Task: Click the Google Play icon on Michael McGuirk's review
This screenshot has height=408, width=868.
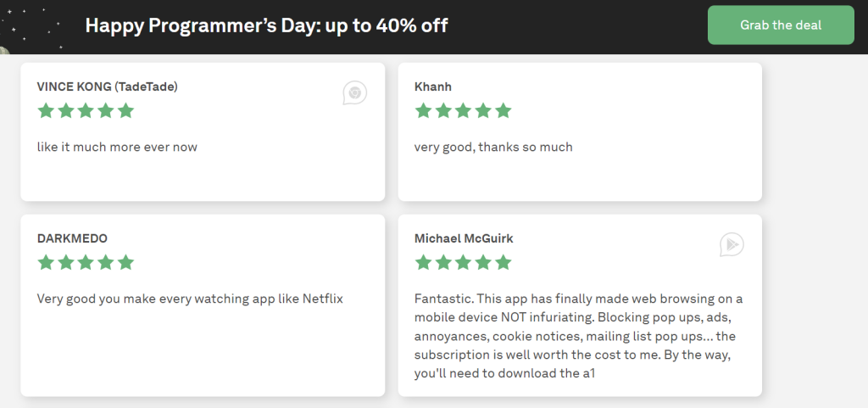Action: pos(732,244)
